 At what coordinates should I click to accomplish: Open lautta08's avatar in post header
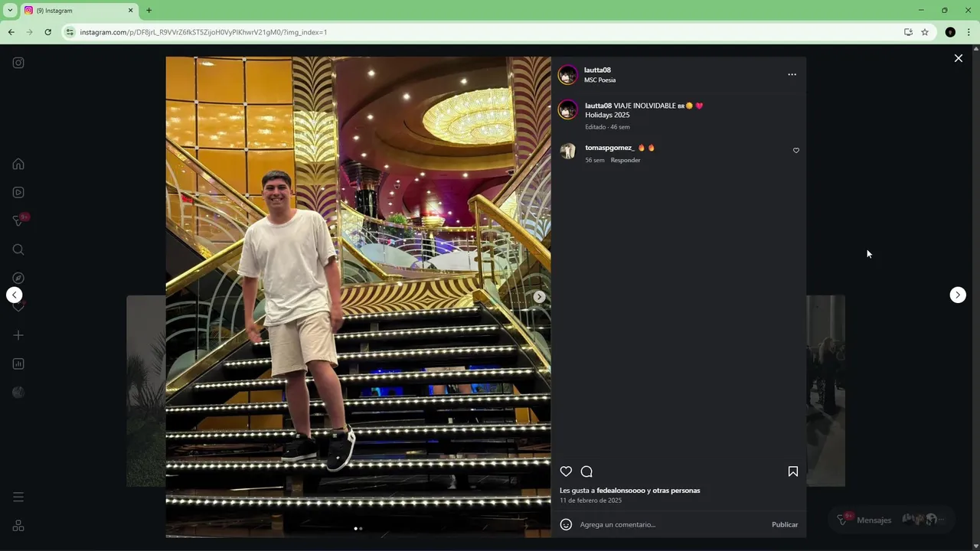(x=567, y=75)
